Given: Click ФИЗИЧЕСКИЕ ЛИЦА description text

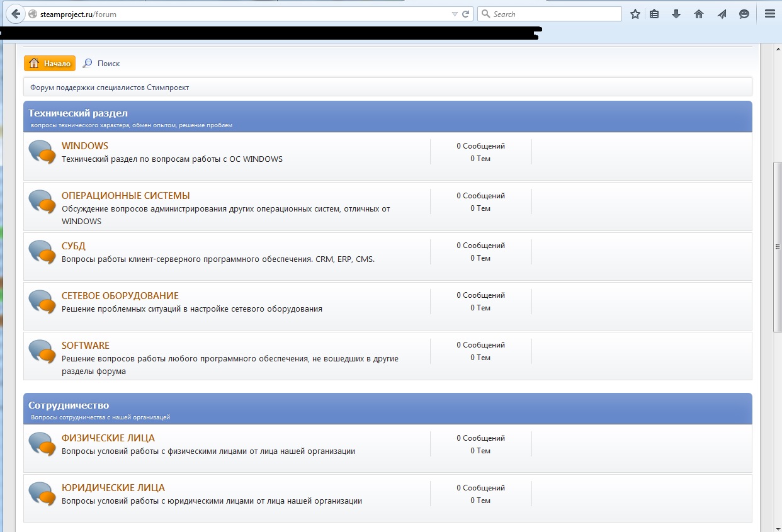Looking at the screenshot, I should 208,451.
